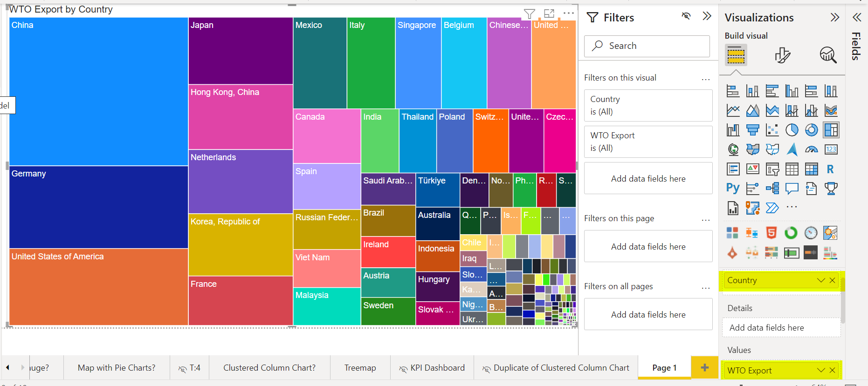
Task: Pick the Area chart visual
Action: (x=752, y=110)
